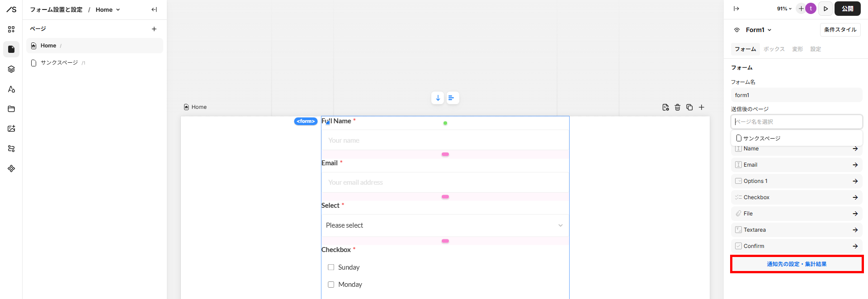Click the Email field type icon in panel

point(738,165)
